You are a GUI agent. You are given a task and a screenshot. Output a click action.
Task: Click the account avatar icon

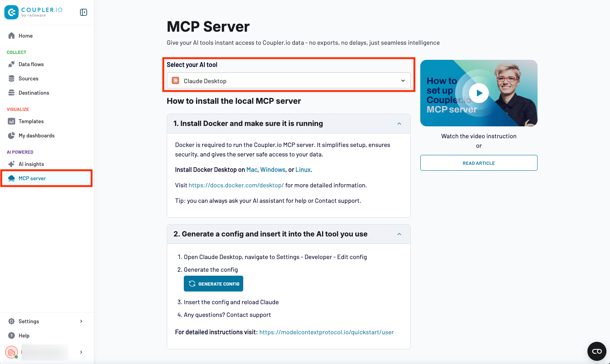[11, 352]
